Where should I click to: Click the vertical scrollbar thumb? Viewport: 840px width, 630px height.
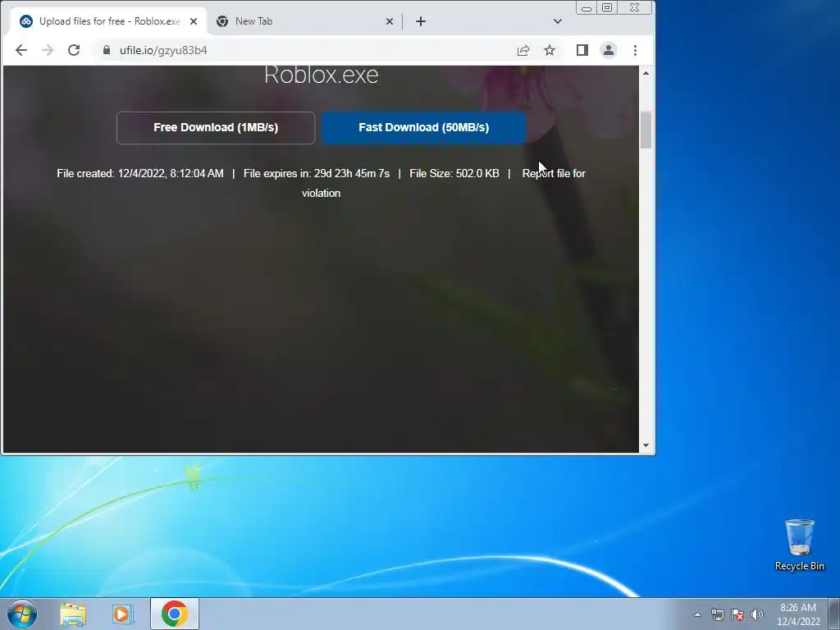646,130
